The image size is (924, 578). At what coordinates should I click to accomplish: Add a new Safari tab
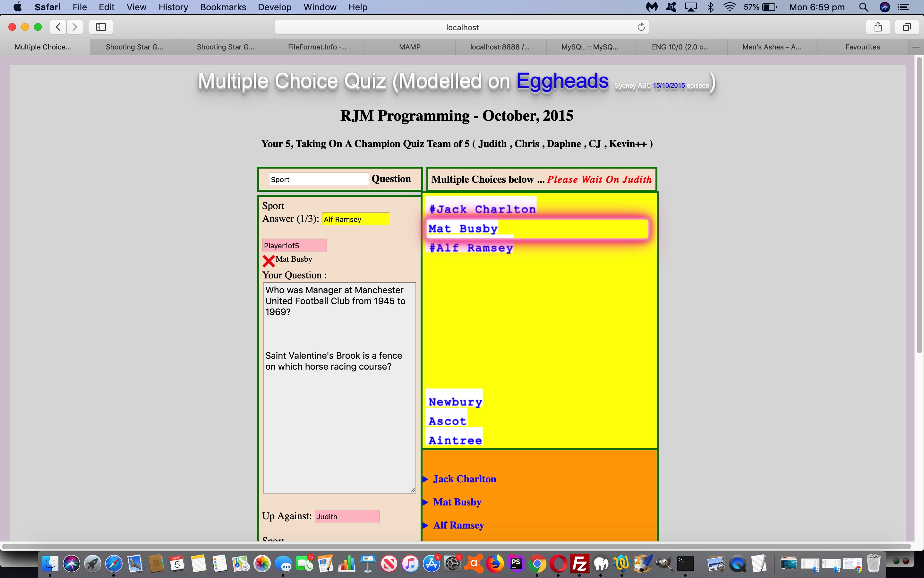[x=916, y=47]
